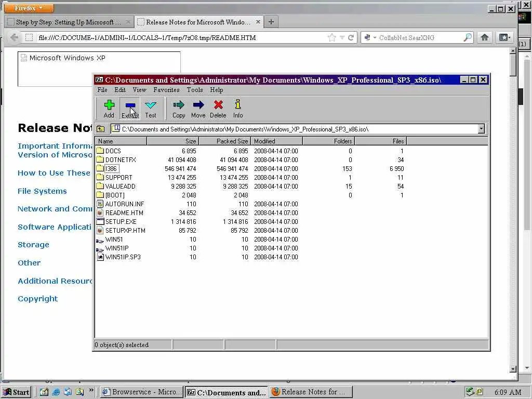Select the WIN51IP.SP3 file
The height and width of the screenshot is (399, 532).
(x=119, y=257)
